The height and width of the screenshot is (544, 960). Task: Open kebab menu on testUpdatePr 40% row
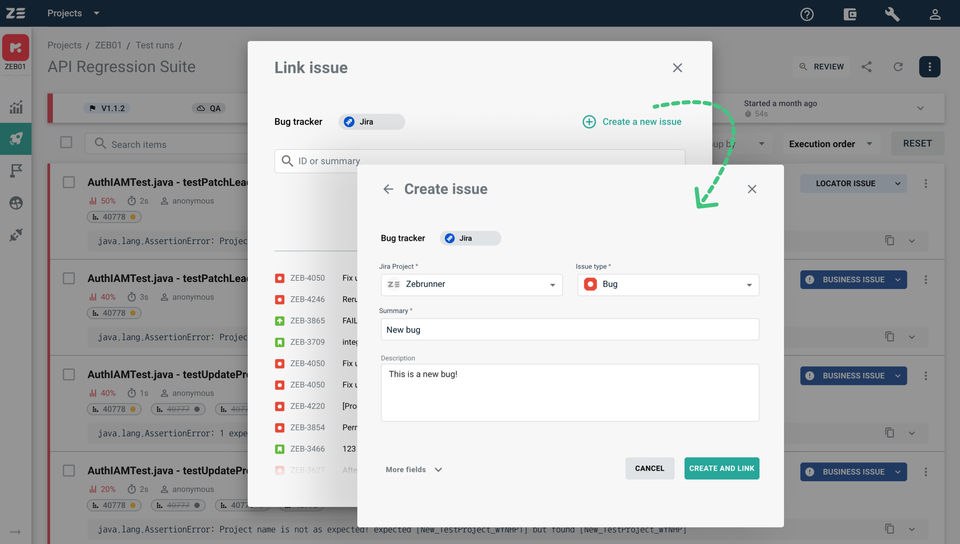[926, 376]
